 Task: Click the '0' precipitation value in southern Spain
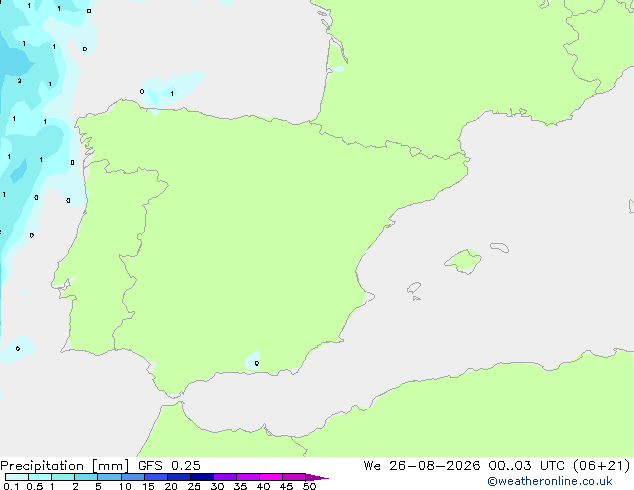(x=257, y=363)
